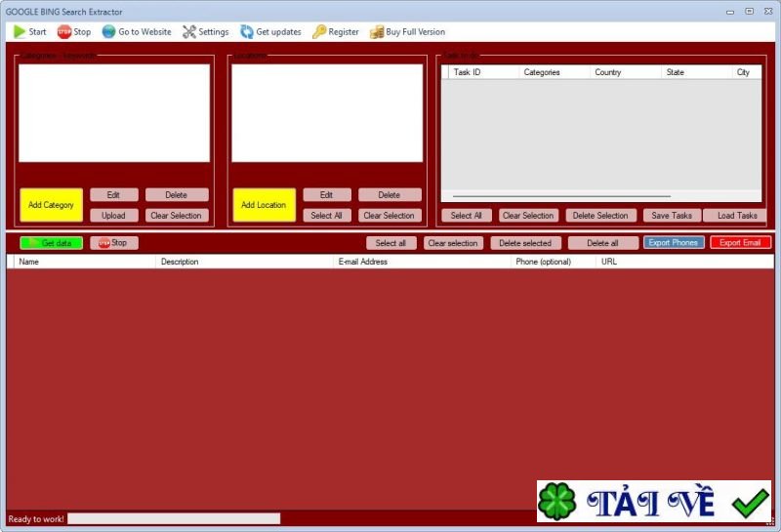The width and height of the screenshot is (781, 532).
Task: Click the tasks list horizontal scrollbar
Action: (561, 196)
